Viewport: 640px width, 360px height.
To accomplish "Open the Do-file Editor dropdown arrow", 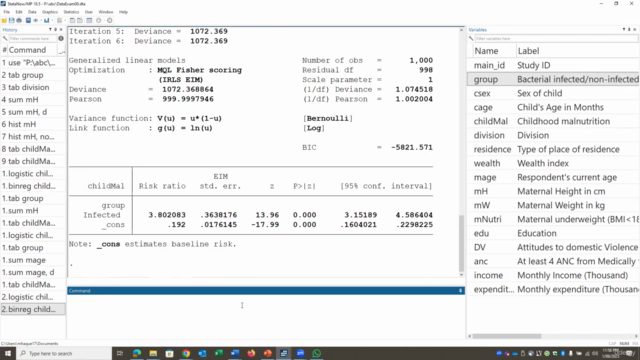I will [65, 20].
